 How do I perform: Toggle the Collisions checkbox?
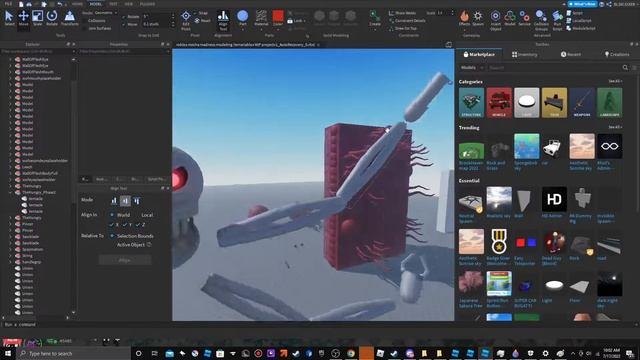tap(85, 20)
